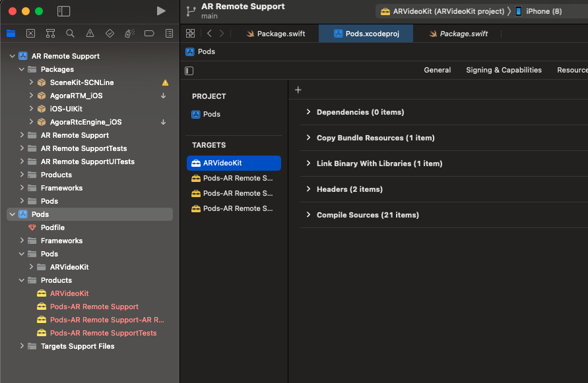Click the AgoraRTM_iOS download arrow
Viewport: 588px width, 383px height.
pos(164,96)
